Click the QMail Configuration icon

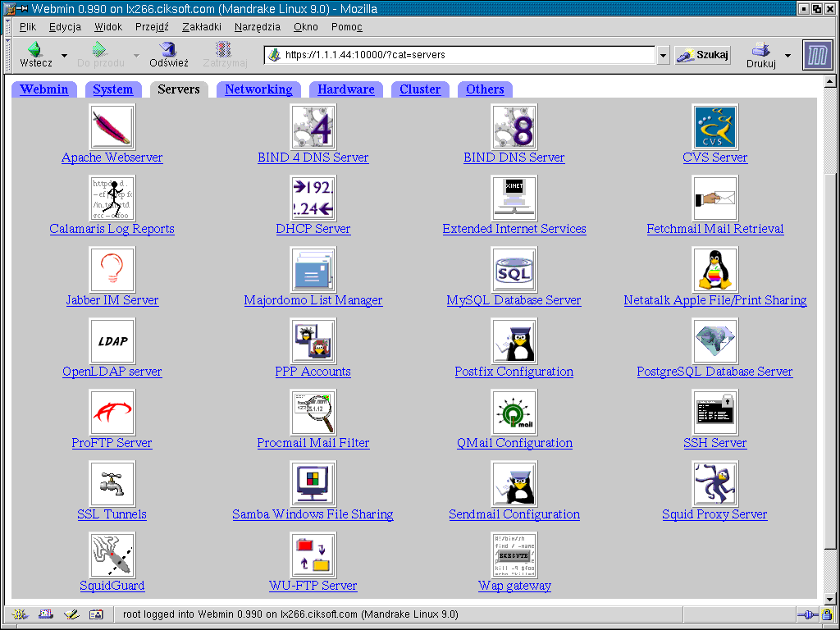tap(514, 412)
